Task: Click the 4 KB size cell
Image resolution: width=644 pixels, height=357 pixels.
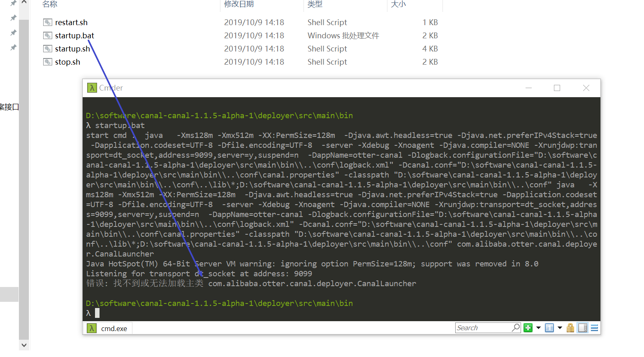Action: [430, 49]
